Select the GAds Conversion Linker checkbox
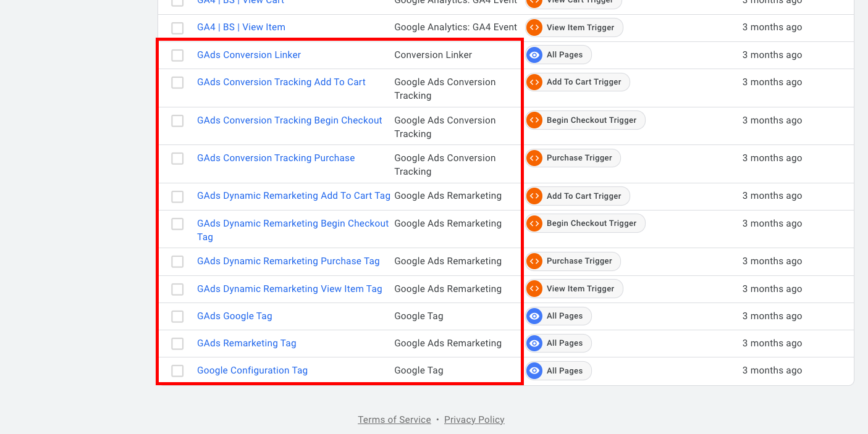 (177, 56)
